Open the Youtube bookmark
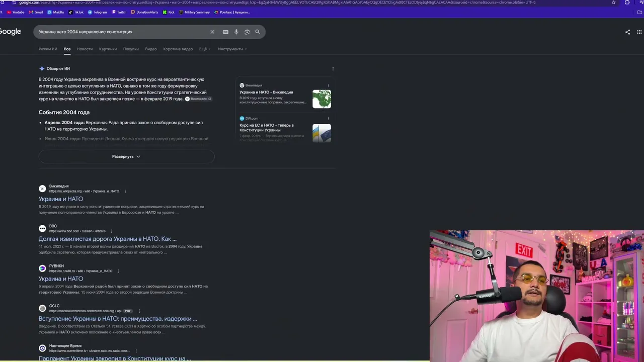The image size is (644, 362). (x=16, y=12)
